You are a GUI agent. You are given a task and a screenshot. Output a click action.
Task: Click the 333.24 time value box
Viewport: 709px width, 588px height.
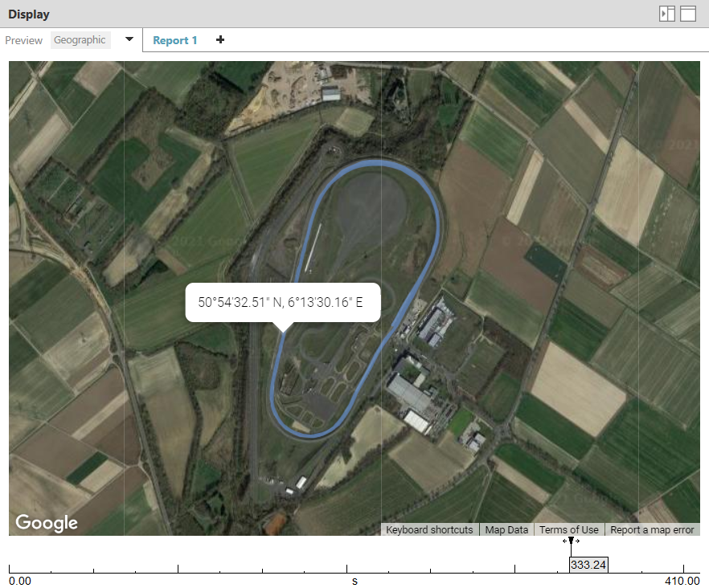588,565
